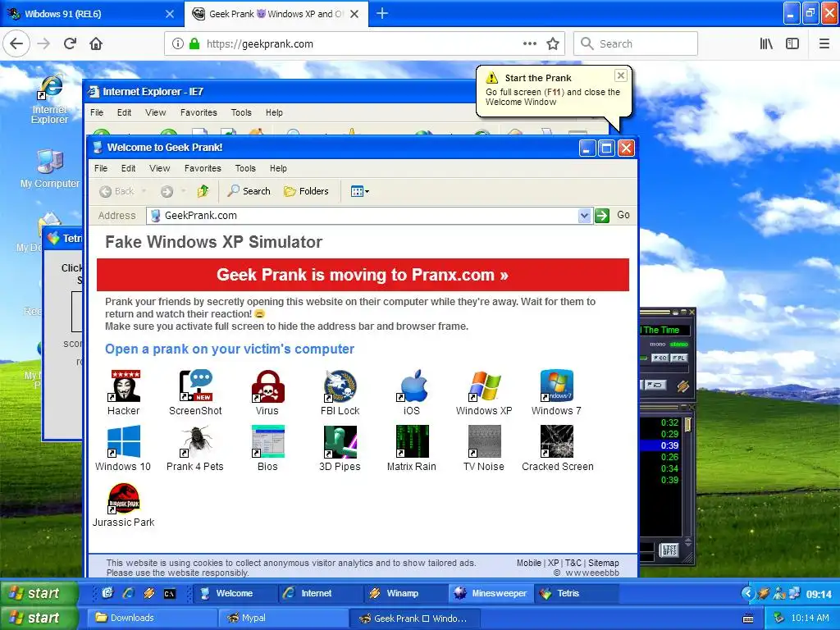The image size is (840, 630).
Task: Click the Winamp lightning bolt logo
Action: tap(682, 386)
